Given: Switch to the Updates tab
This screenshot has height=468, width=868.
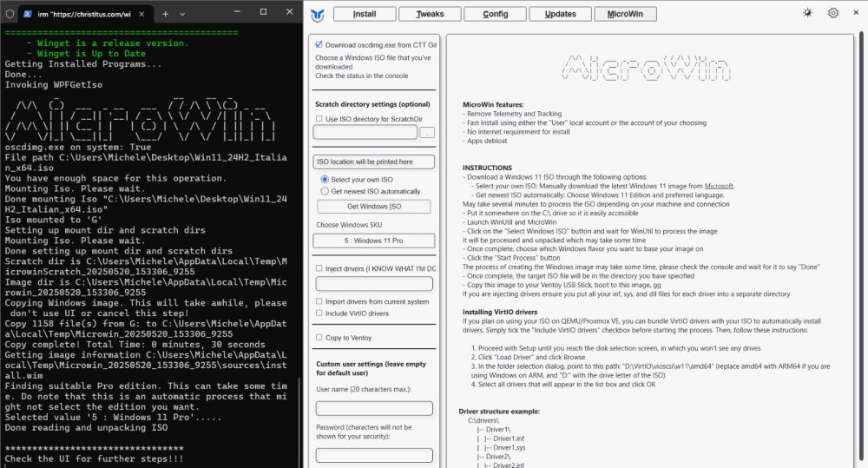Looking at the screenshot, I should click(560, 14).
